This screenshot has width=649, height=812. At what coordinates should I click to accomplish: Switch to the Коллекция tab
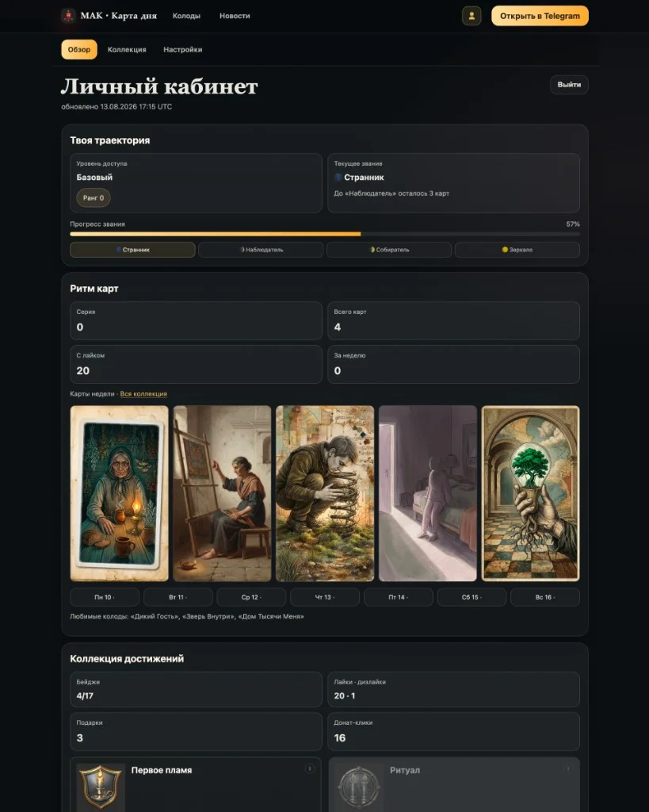point(127,50)
